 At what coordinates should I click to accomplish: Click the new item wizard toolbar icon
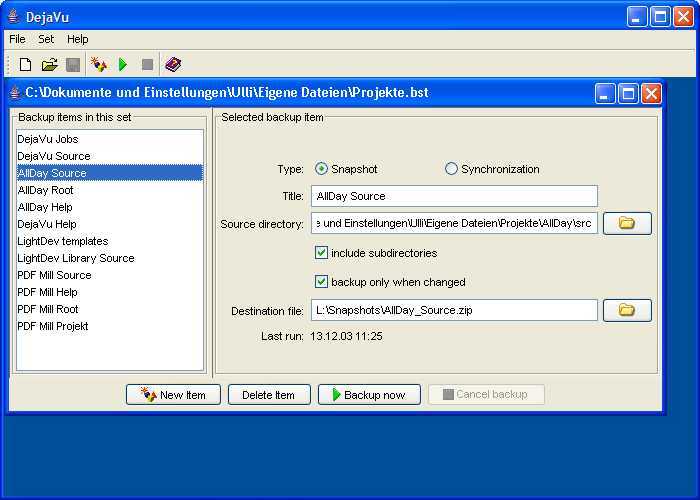(99, 65)
